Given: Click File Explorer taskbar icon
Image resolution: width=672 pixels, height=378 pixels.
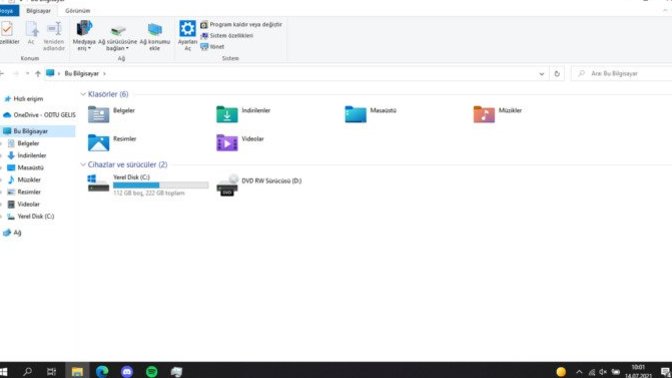Looking at the screenshot, I should (x=77, y=372).
